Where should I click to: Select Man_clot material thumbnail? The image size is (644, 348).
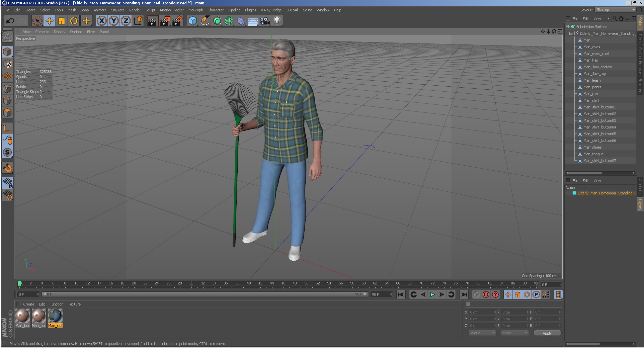click(55, 318)
